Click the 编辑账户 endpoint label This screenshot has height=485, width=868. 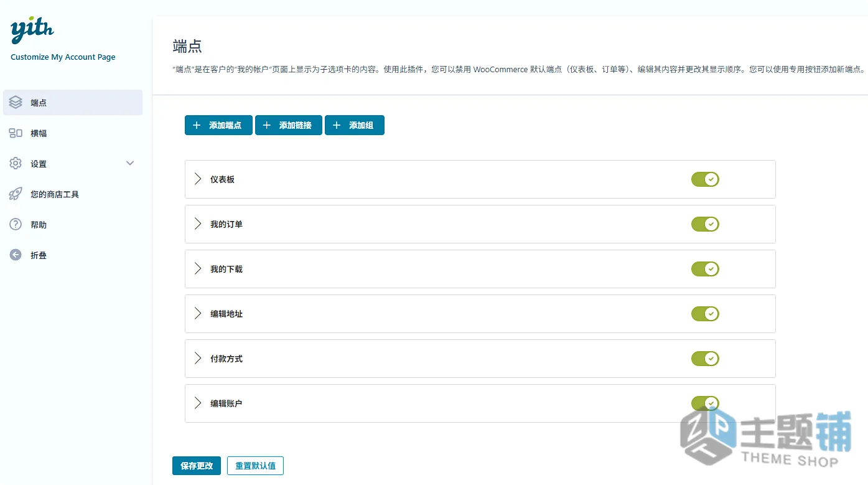[x=226, y=403]
